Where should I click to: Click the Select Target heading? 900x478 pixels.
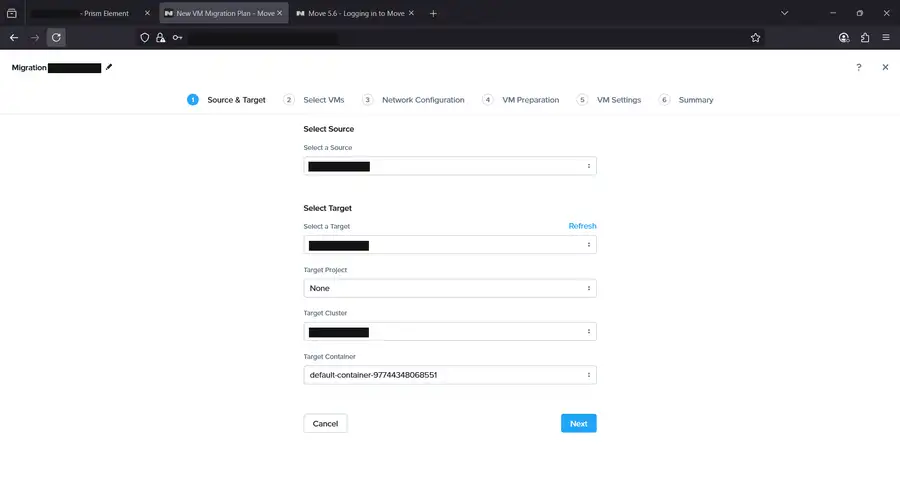[x=327, y=208]
